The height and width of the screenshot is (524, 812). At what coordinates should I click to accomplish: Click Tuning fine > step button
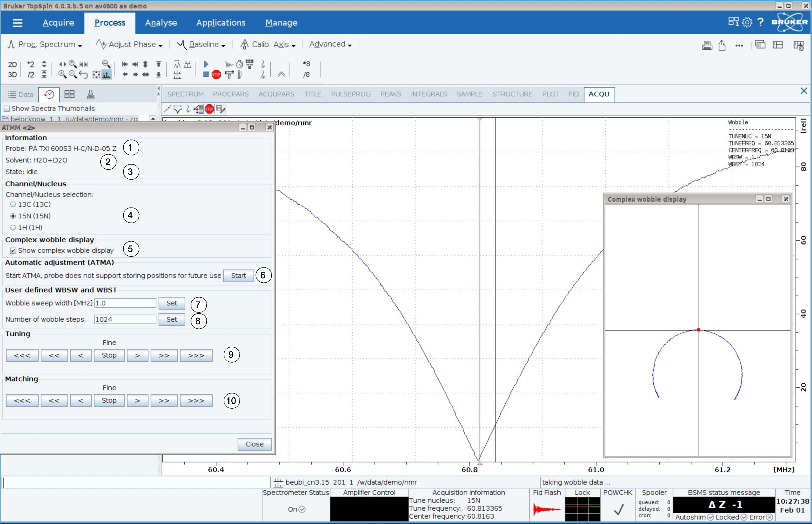137,355
